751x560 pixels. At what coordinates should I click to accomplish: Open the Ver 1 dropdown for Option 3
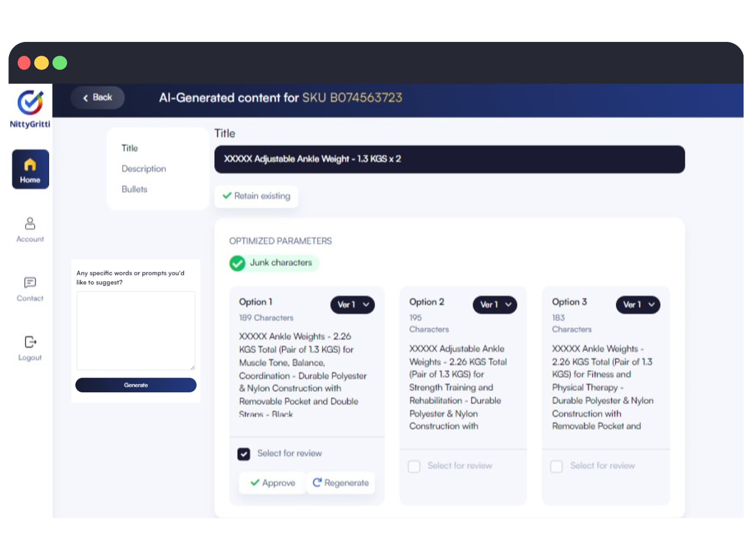[638, 305]
